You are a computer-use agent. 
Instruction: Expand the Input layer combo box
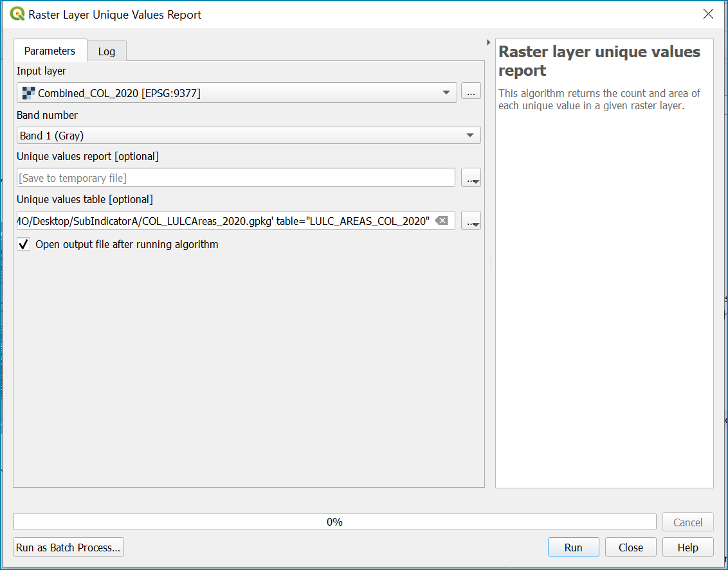point(237,93)
